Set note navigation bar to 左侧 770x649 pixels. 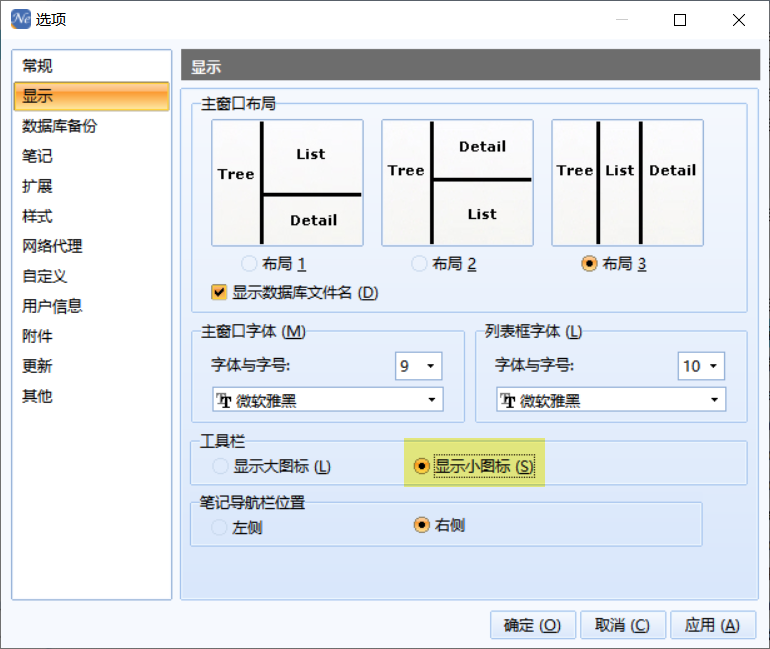(220, 527)
